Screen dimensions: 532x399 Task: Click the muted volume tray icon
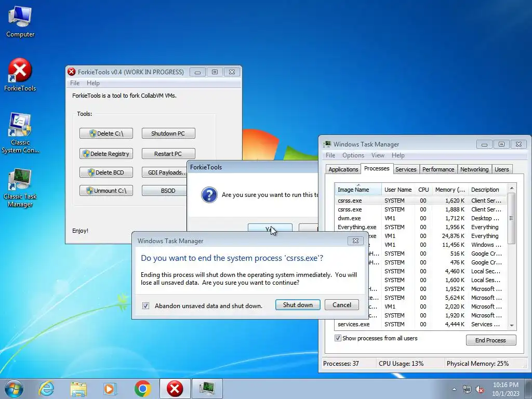480,389
